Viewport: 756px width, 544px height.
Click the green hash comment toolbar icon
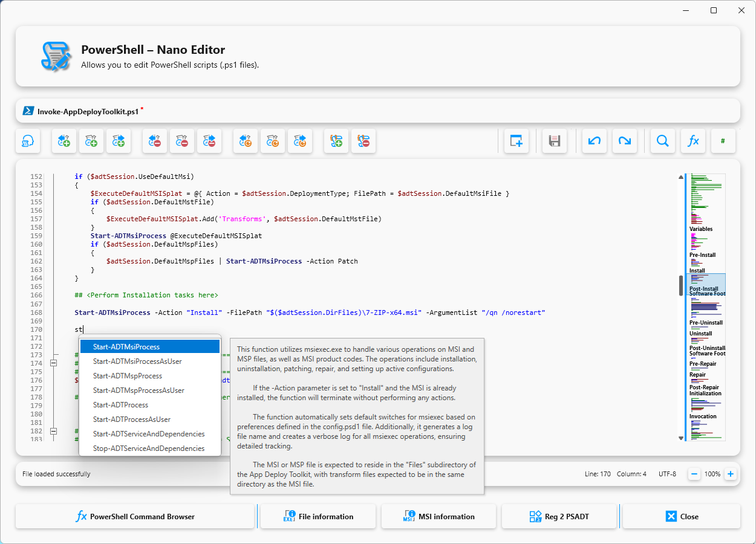[723, 141]
